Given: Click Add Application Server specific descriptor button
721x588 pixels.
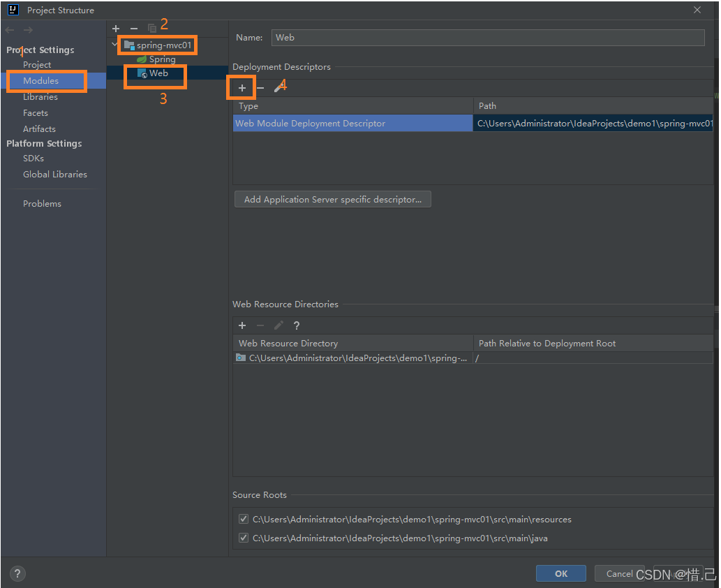Looking at the screenshot, I should (333, 199).
